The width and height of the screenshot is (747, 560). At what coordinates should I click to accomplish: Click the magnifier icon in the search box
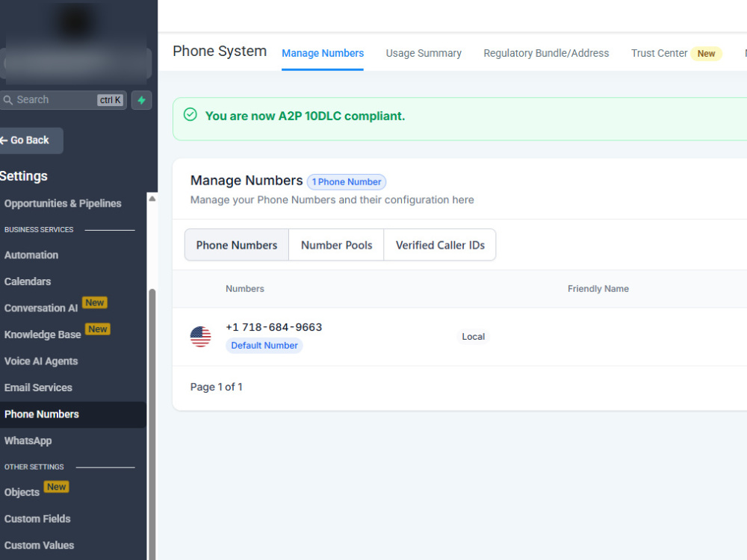tap(8, 100)
